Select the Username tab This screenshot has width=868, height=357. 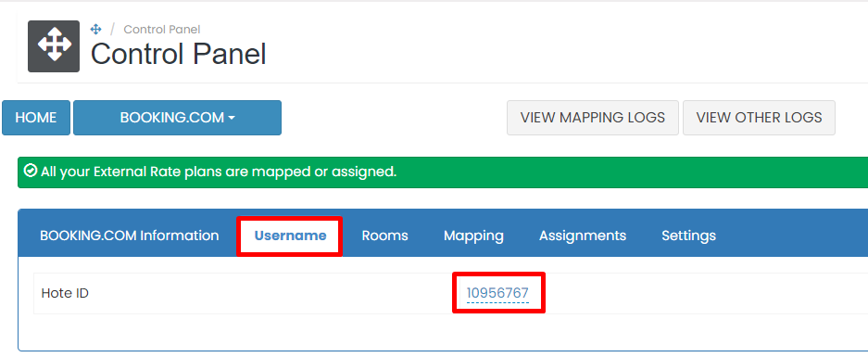[290, 236]
